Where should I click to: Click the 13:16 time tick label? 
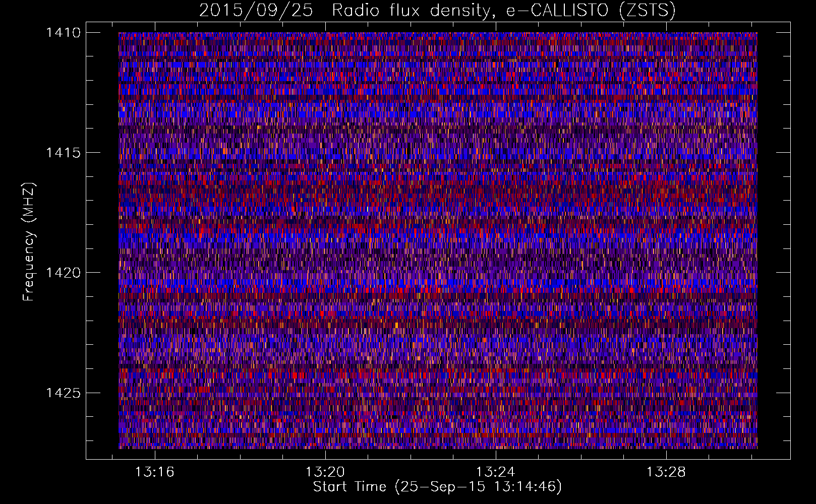(155, 472)
